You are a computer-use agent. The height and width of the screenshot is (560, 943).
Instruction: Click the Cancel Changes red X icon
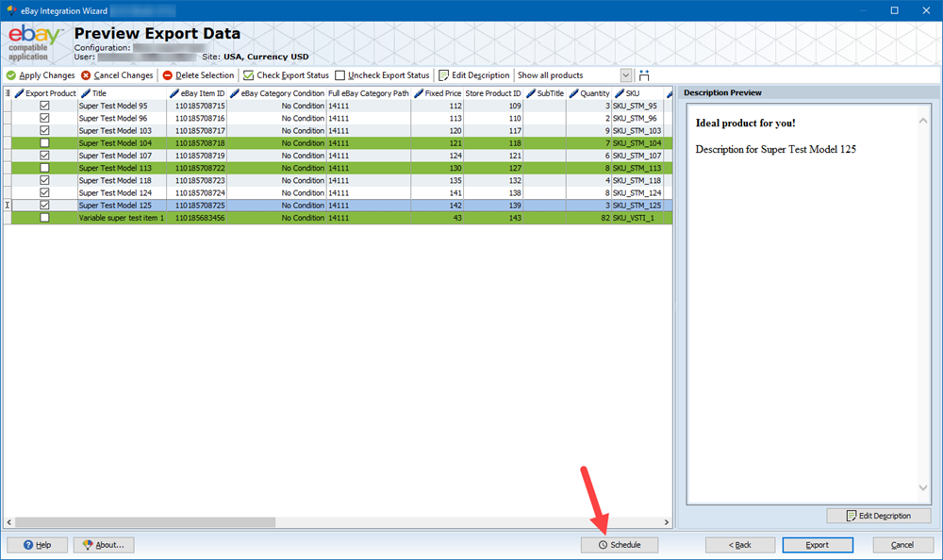[86, 75]
